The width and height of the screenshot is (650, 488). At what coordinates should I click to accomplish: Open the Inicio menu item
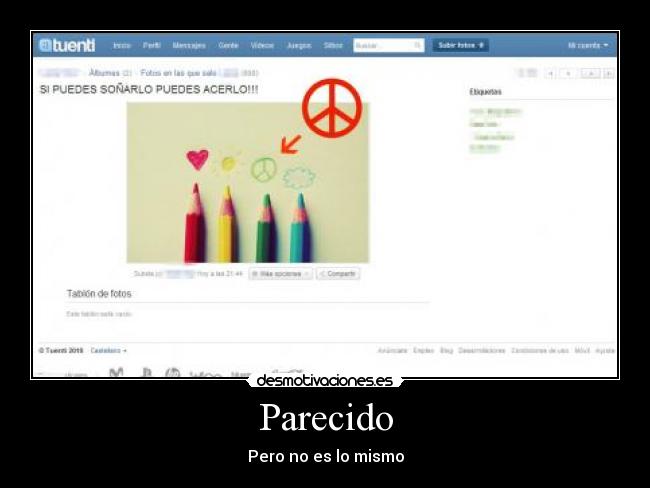pyautogui.click(x=122, y=45)
